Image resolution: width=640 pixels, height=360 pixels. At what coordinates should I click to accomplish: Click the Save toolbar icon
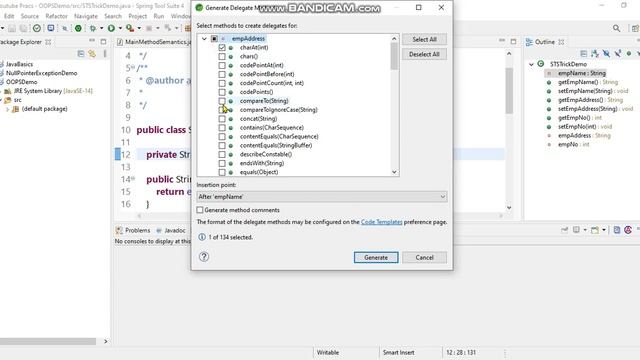click(x=12, y=28)
